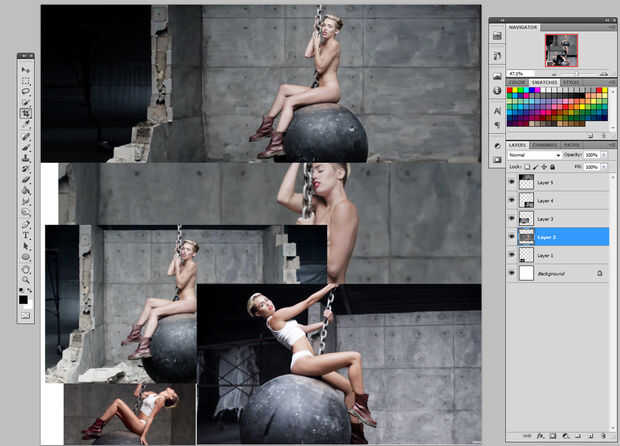Viewport: 620px width, 446px height.
Task: Hide Layer 3 with its eye icon
Action: pos(512,218)
